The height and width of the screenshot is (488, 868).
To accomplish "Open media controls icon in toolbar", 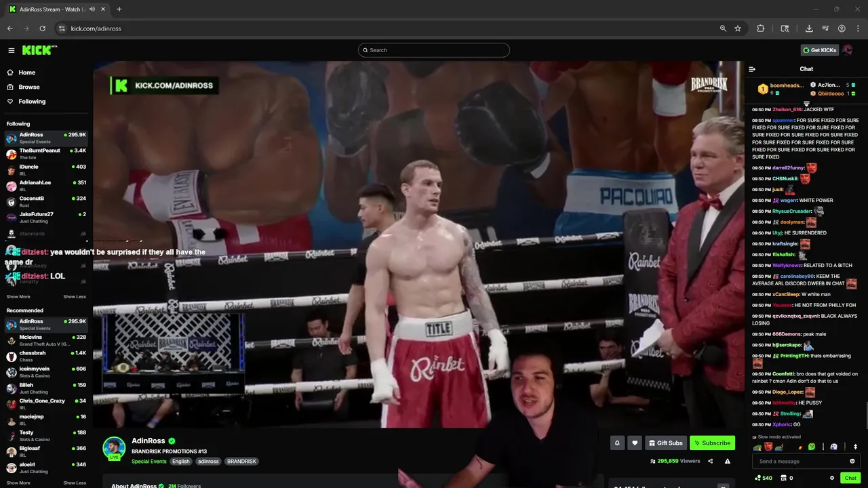I will tap(825, 28).
